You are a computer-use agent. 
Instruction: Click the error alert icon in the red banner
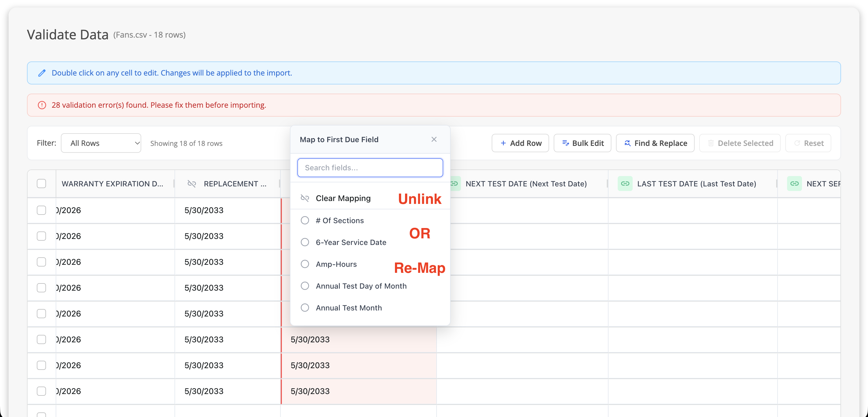click(x=42, y=105)
